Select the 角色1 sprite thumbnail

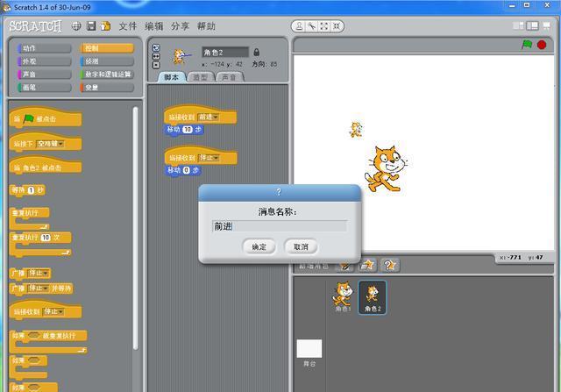pos(343,296)
